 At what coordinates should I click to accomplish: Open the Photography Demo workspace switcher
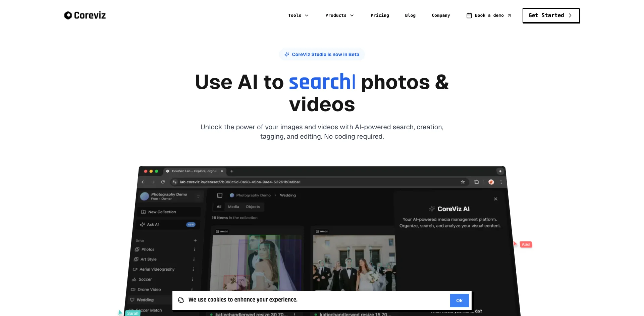tap(170, 196)
